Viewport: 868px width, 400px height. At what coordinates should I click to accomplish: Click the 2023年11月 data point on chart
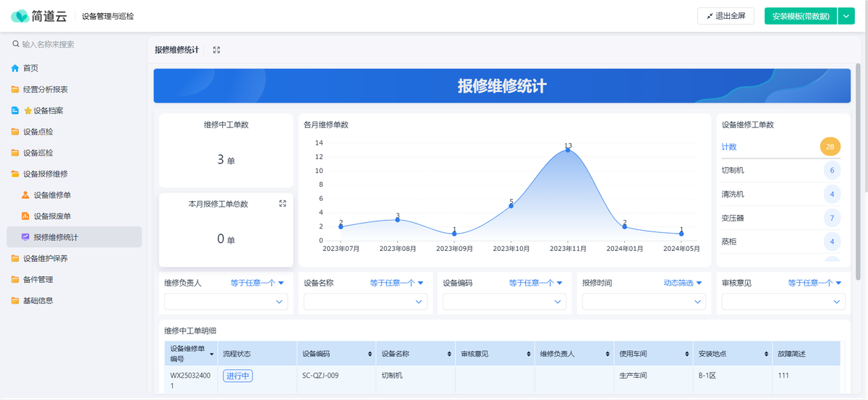(x=568, y=150)
